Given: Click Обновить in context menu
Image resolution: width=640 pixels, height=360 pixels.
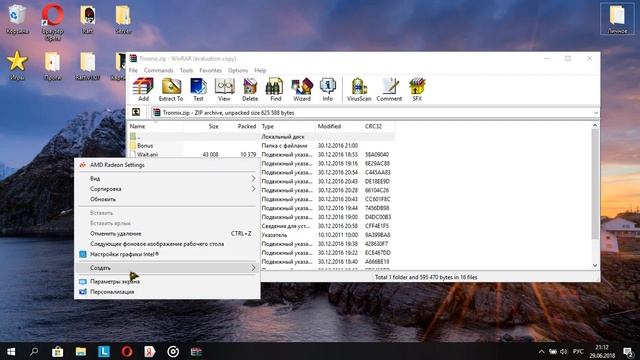Looking at the screenshot, I should (x=167, y=199).
